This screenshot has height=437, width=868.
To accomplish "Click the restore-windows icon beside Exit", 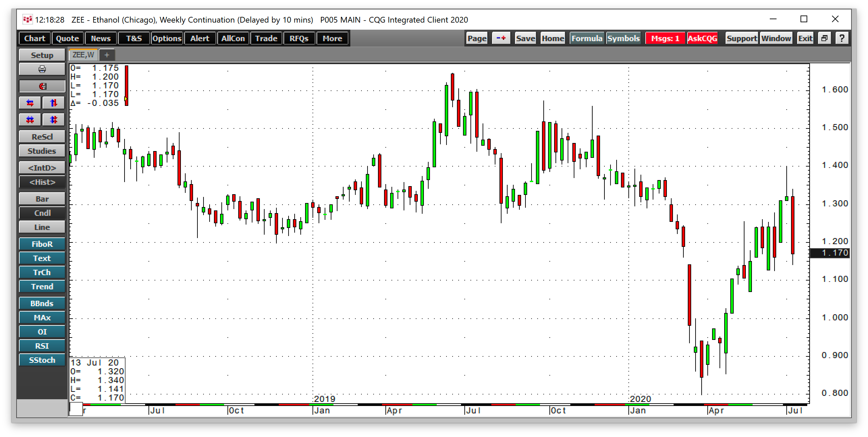I will click(x=824, y=38).
